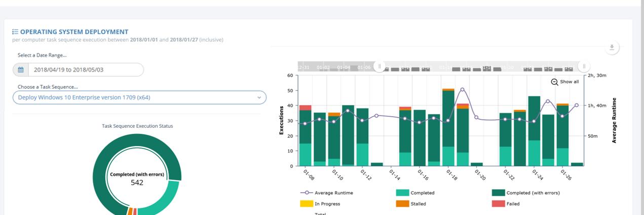644x215 pixels.
Task: Click the 01-08 bar in the executions chart
Action: pyautogui.click(x=305, y=137)
